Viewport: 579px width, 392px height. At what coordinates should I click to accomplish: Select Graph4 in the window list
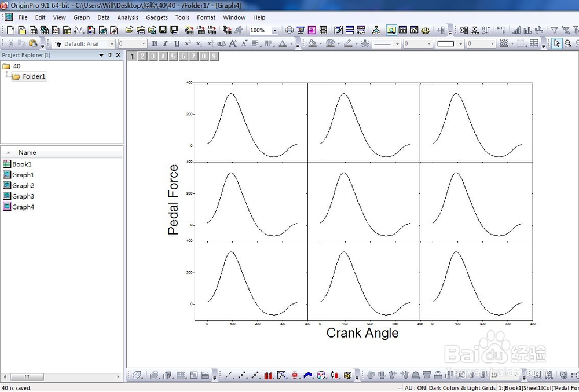(x=19, y=207)
